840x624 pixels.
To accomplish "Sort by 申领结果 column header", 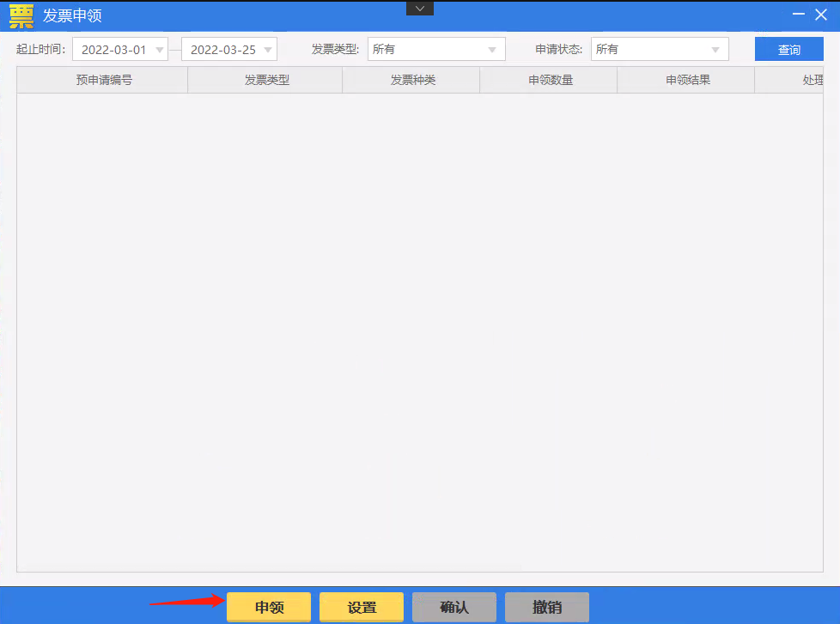I will pos(686,81).
